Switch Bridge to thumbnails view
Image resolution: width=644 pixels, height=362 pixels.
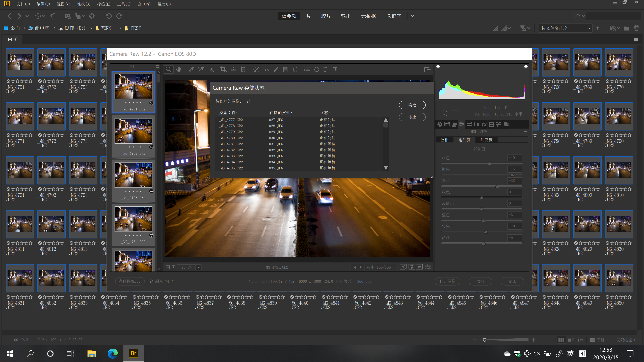[561, 340]
